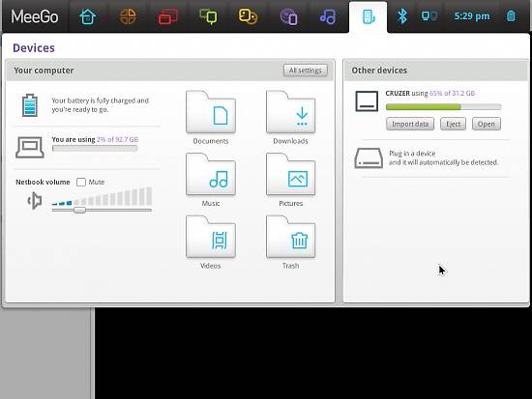Click the battery fully charged message
532x399 pixels.
(x=100, y=105)
